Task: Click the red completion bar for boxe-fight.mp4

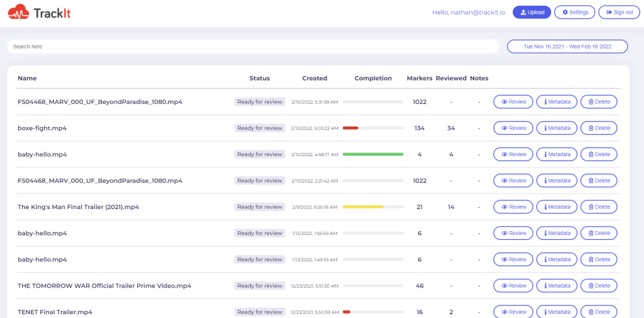Action: [350, 128]
